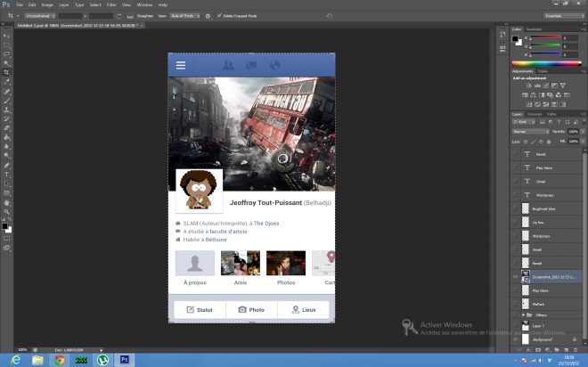Add a Curves adjustment
The image size is (588, 367).
(x=546, y=86)
